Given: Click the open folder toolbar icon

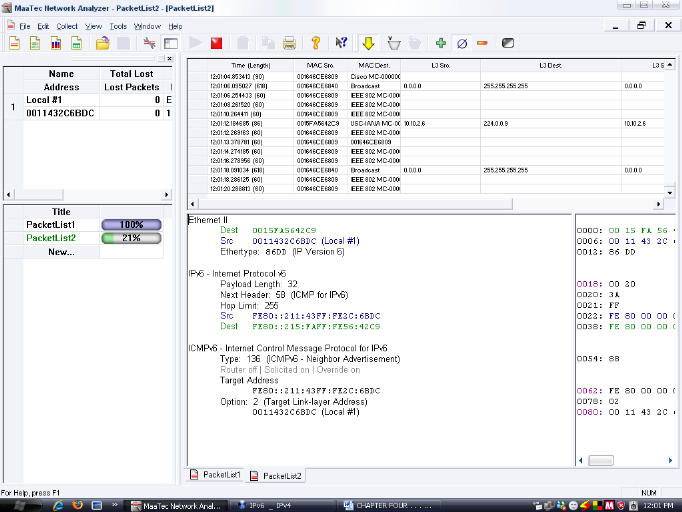Looking at the screenshot, I should (102, 43).
